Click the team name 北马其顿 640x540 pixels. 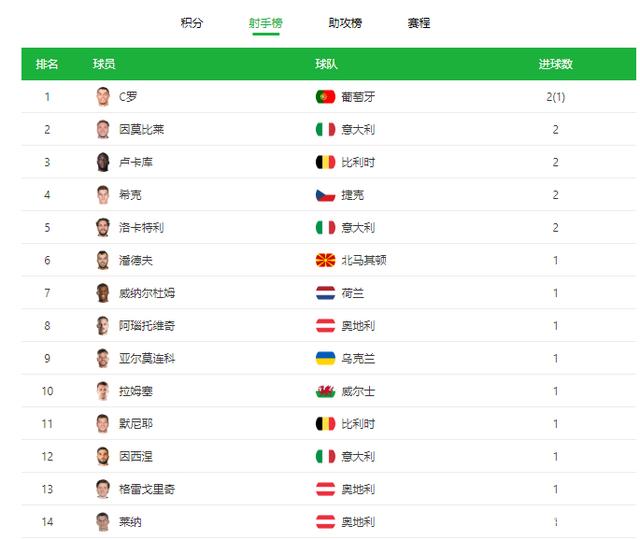click(364, 260)
